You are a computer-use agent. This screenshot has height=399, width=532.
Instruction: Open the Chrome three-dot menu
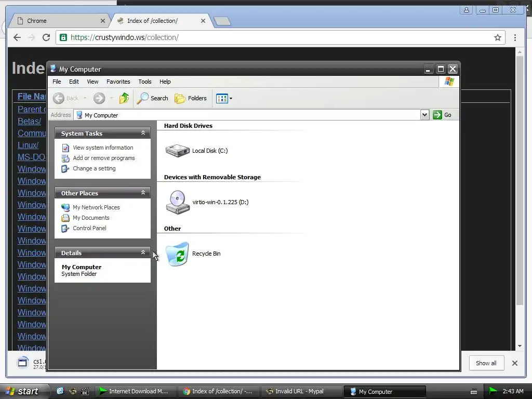[515, 37]
